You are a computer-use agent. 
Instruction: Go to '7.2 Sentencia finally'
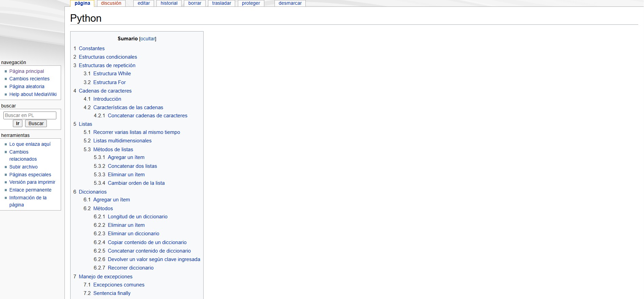coord(107,293)
